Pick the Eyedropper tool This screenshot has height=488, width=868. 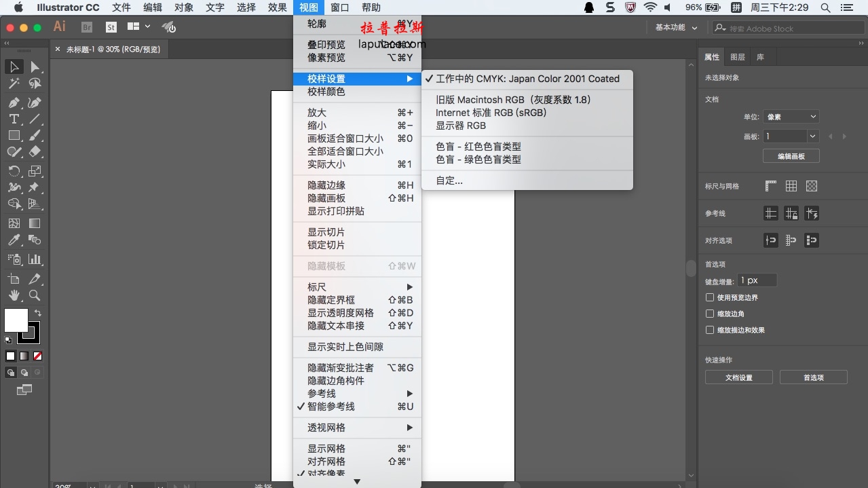point(14,240)
